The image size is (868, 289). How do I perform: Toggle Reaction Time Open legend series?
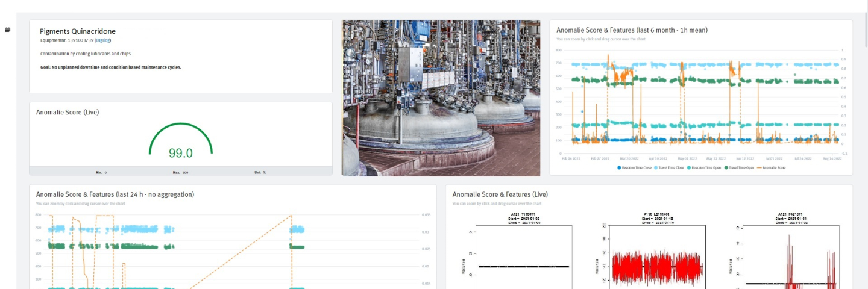click(x=705, y=167)
